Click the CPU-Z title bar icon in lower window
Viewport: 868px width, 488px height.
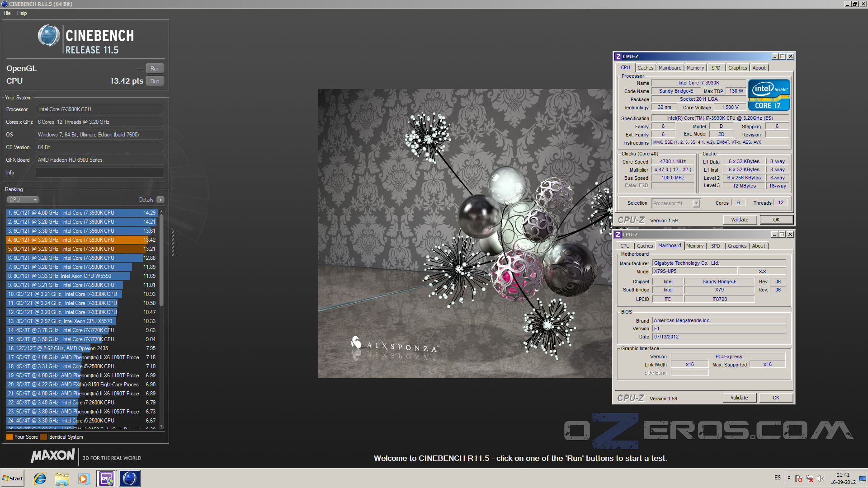tap(618, 235)
